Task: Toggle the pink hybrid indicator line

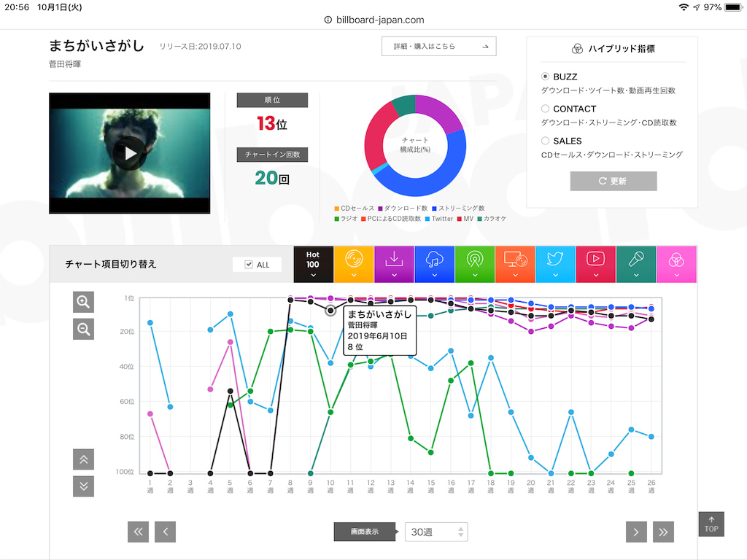Action: point(676,264)
